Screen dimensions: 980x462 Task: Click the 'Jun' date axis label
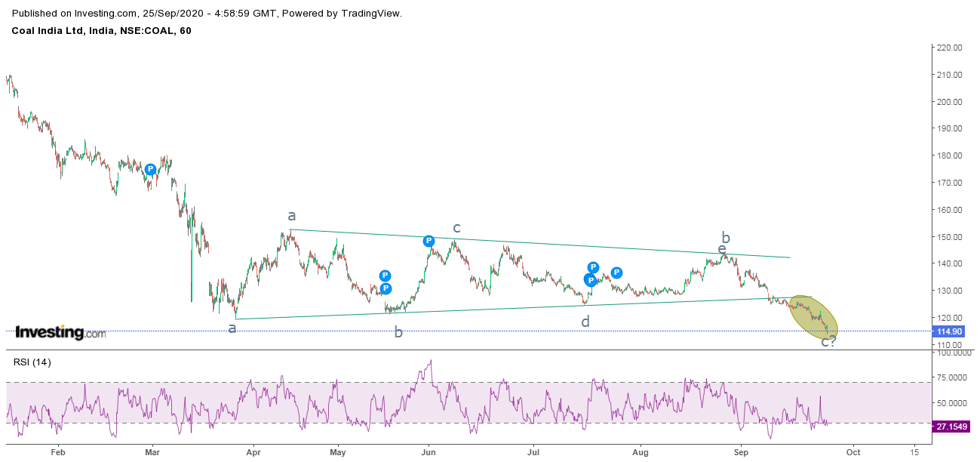coord(429,453)
